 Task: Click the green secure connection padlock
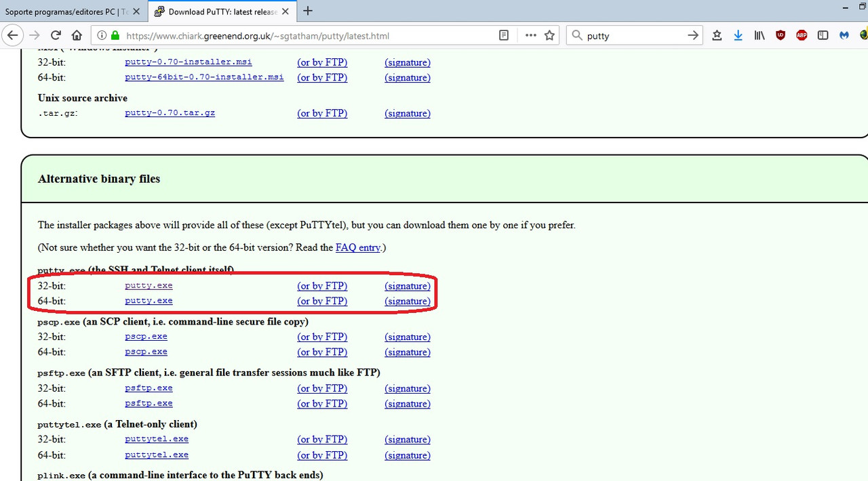click(115, 36)
